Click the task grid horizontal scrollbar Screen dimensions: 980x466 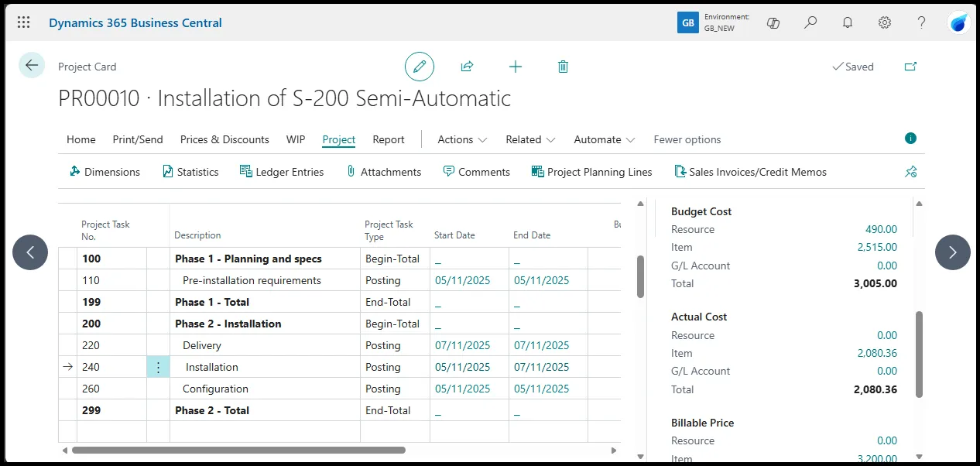pos(238,450)
